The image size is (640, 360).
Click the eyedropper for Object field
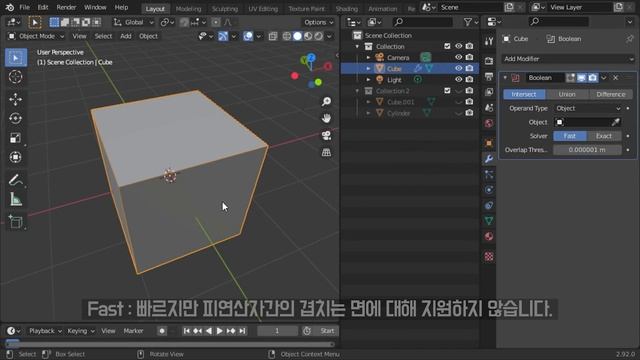click(616, 122)
